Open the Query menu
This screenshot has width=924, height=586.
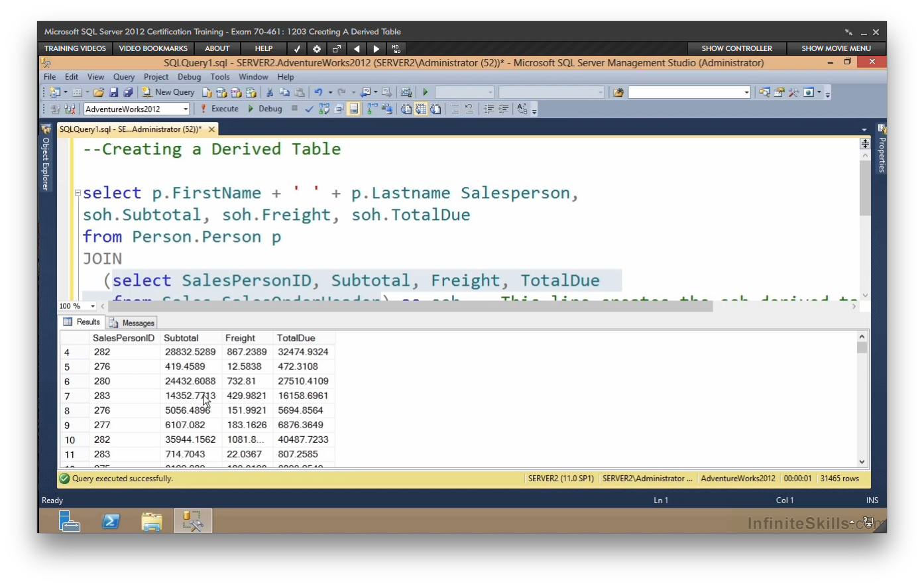coord(124,77)
